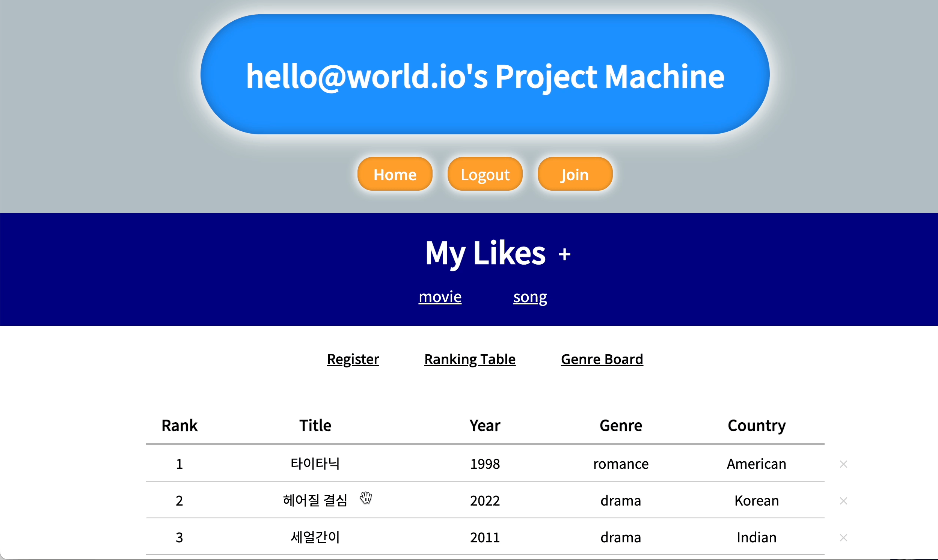This screenshot has width=938, height=560.
Task: Click the 타이타닉 title cell
Action: click(315, 464)
